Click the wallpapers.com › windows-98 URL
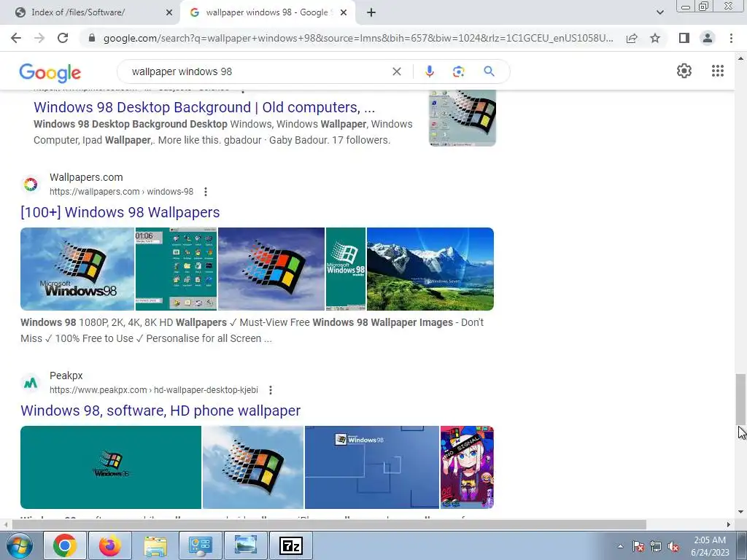This screenshot has height=560, width=747. 122,192
